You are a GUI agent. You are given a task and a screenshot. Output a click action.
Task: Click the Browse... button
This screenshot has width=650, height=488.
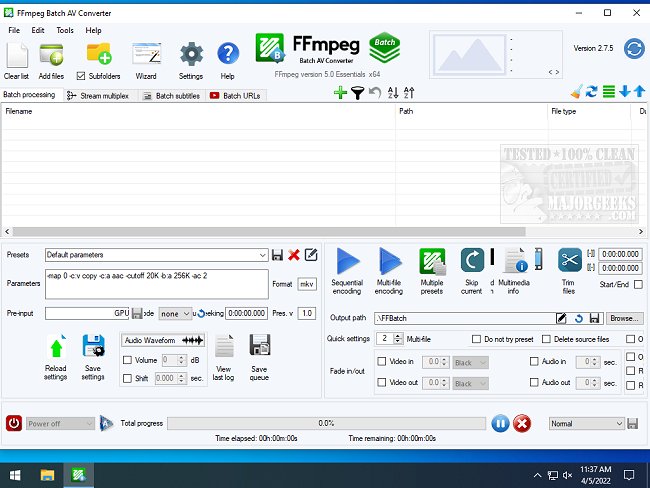click(624, 318)
